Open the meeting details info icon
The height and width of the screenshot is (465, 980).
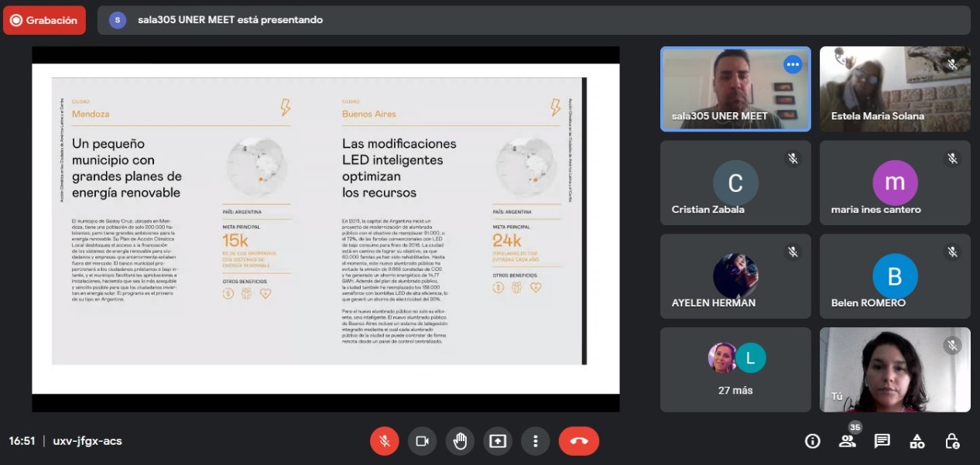[x=812, y=441]
